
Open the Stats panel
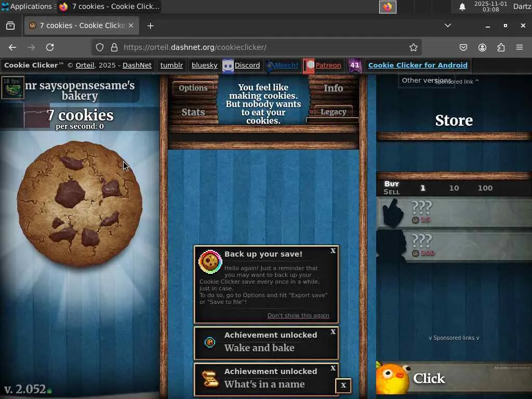pyautogui.click(x=193, y=112)
